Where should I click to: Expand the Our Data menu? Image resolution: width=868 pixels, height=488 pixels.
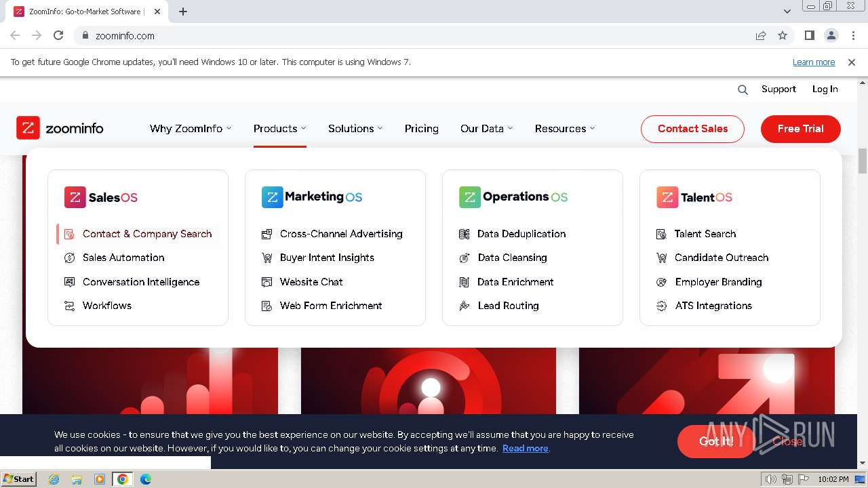click(486, 128)
